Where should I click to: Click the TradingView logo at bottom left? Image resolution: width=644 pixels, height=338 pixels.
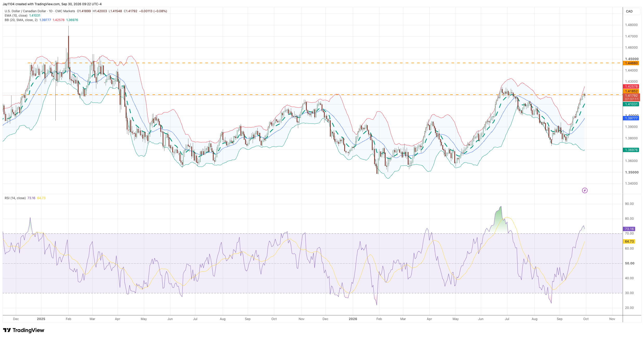pyautogui.click(x=24, y=330)
